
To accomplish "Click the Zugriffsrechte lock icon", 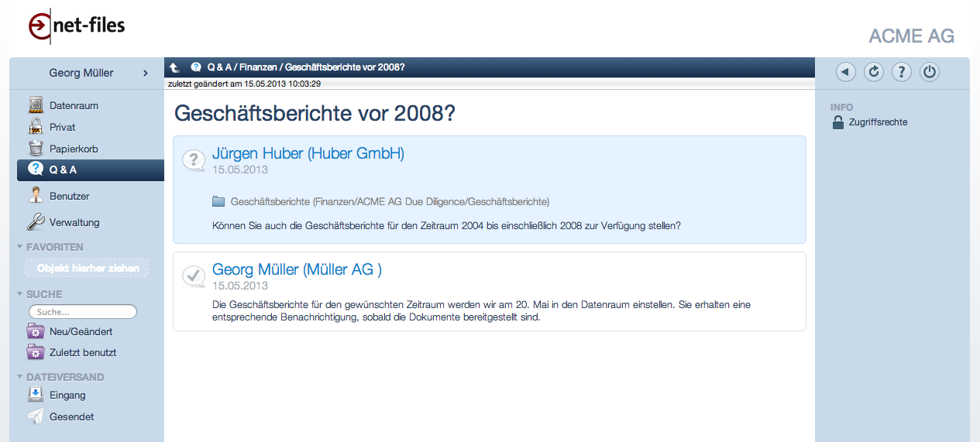I will [837, 122].
